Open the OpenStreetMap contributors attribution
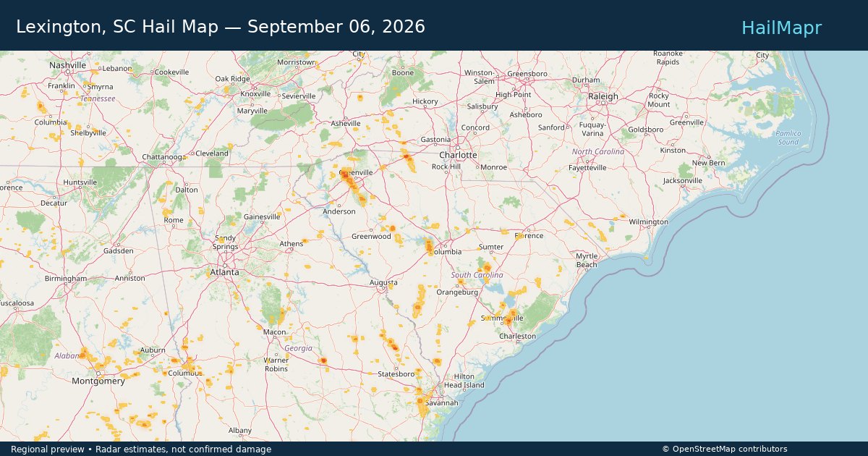This screenshot has height=456, width=868. pyautogui.click(x=725, y=449)
